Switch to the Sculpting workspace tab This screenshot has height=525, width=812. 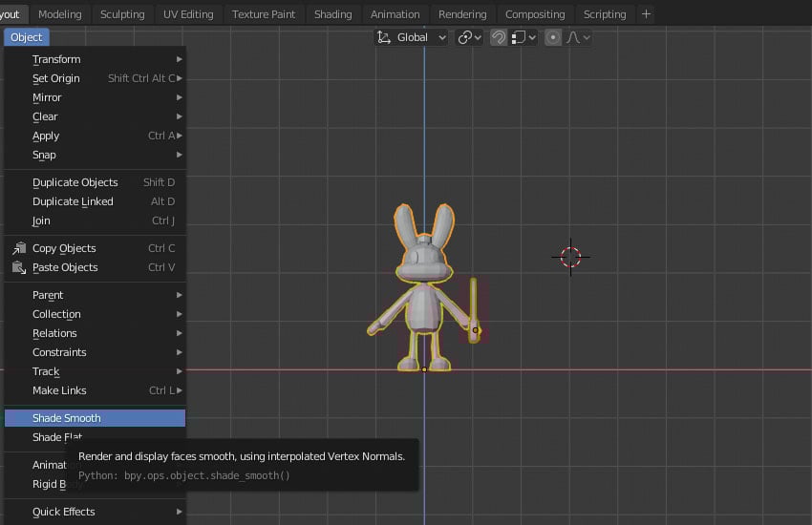tap(122, 14)
